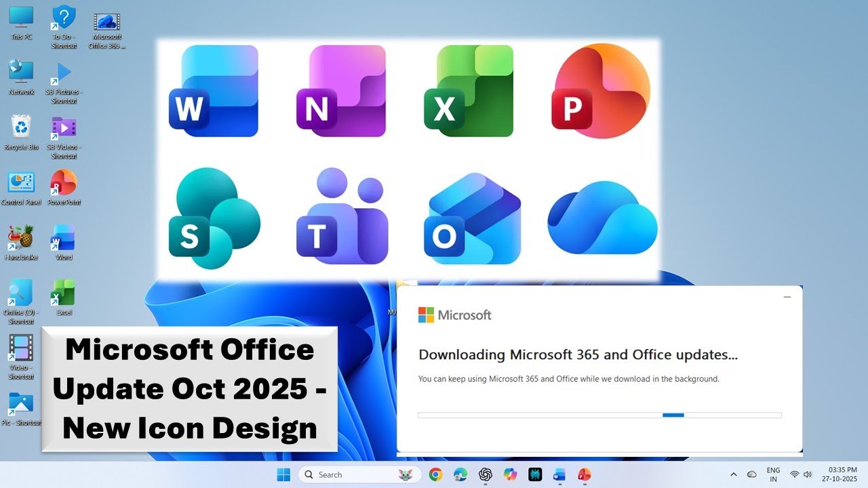This screenshot has height=488, width=868.
Task: Select the Recycle Bin icon
Action: (21, 132)
